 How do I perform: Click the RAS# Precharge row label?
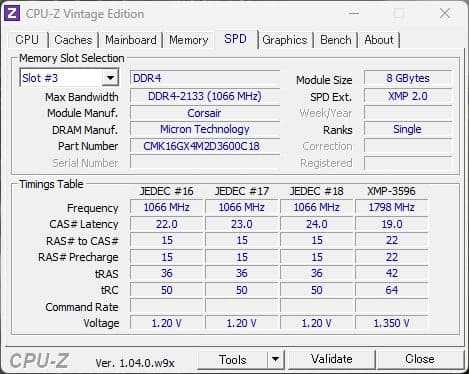tap(78, 257)
